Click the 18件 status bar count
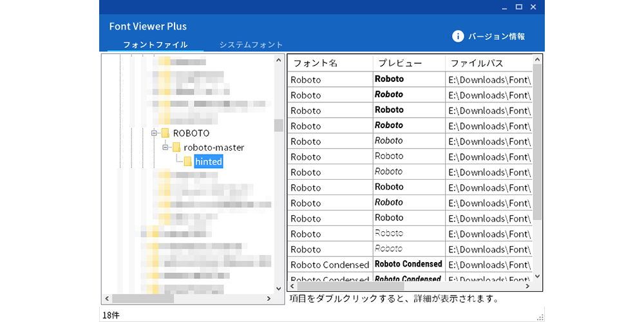The width and height of the screenshot is (644, 322). 111,316
